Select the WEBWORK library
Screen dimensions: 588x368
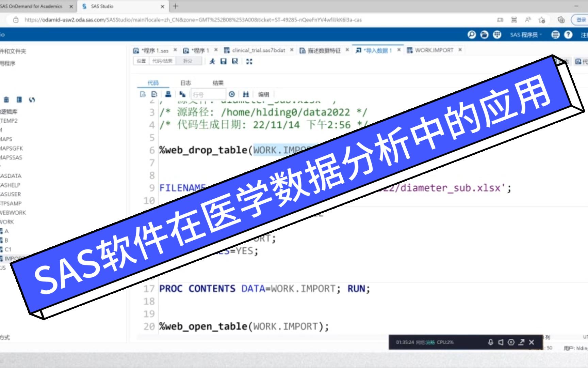pos(13,213)
